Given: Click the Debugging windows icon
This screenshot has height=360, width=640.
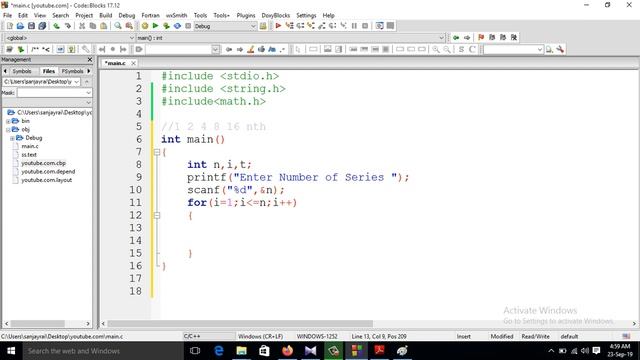Looking at the screenshot, I should tap(380, 26).
